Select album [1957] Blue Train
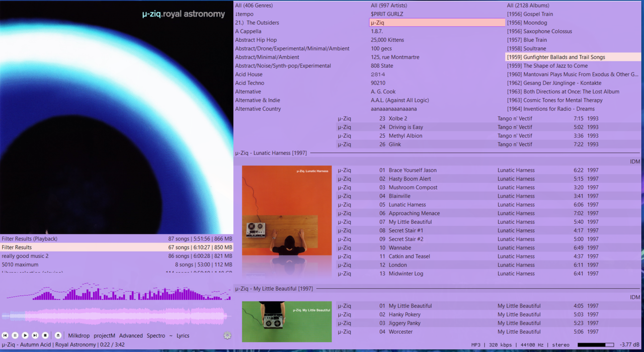The image size is (644, 352). 574,40
